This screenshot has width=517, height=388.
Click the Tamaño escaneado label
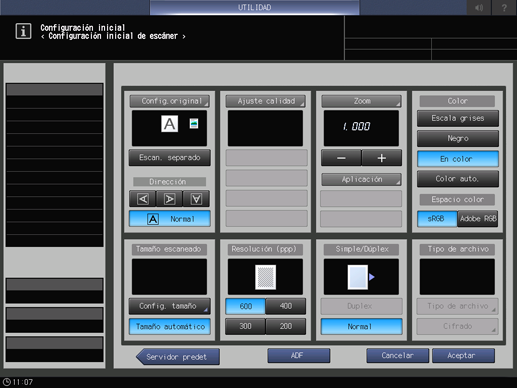click(169, 249)
